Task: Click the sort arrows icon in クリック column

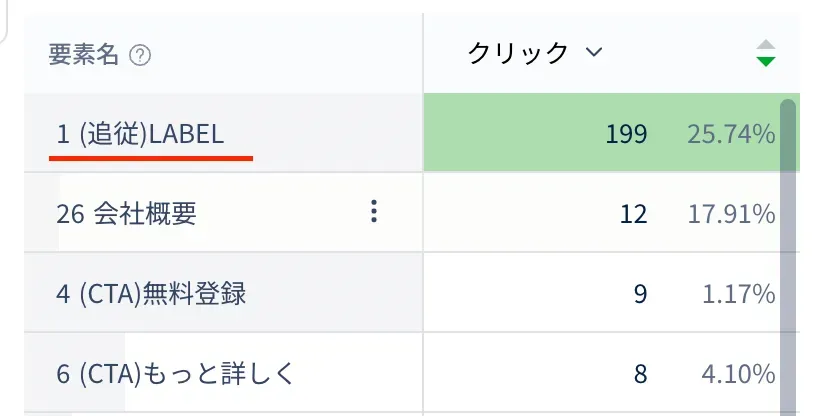Action: (766, 53)
